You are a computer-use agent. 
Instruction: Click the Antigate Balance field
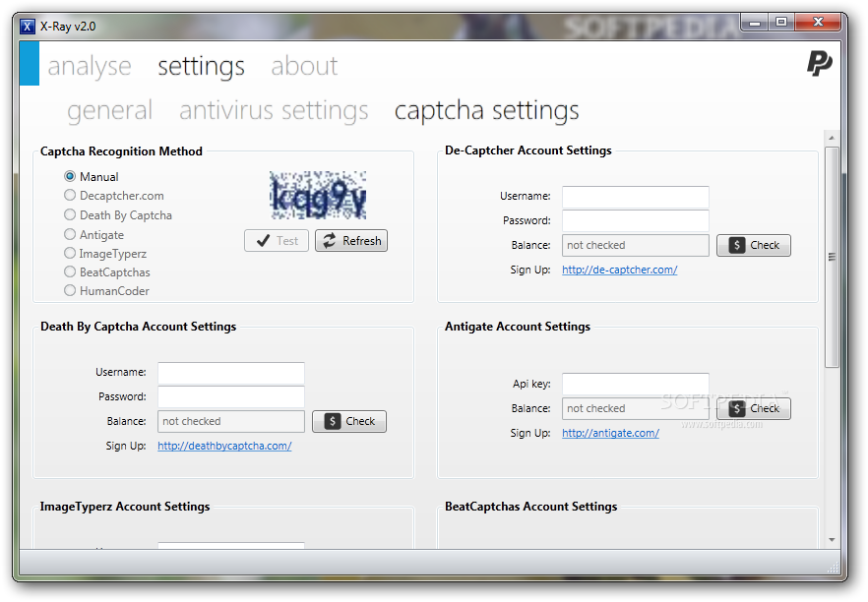click(636, 408)
